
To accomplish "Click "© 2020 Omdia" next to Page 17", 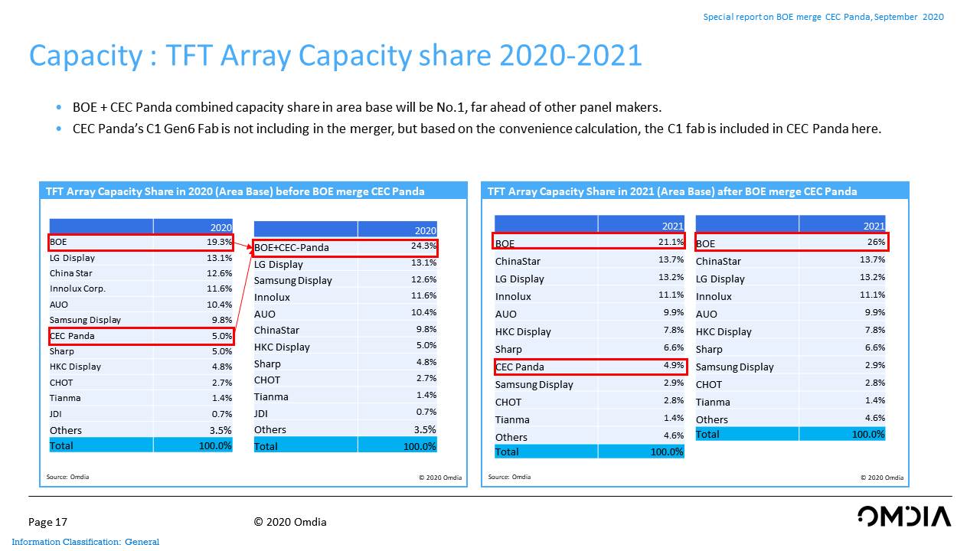I will coord(290,523).
